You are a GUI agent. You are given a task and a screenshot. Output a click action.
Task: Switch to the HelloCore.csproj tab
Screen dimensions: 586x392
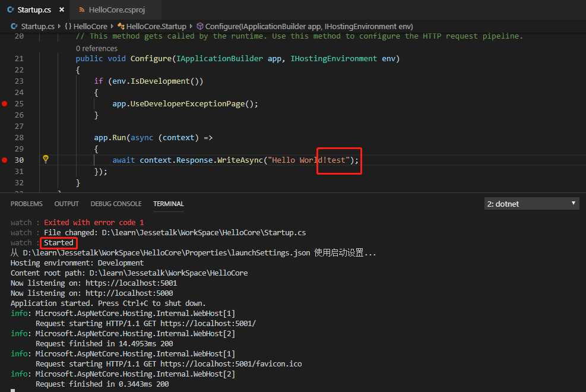click(x=116, y=10)
